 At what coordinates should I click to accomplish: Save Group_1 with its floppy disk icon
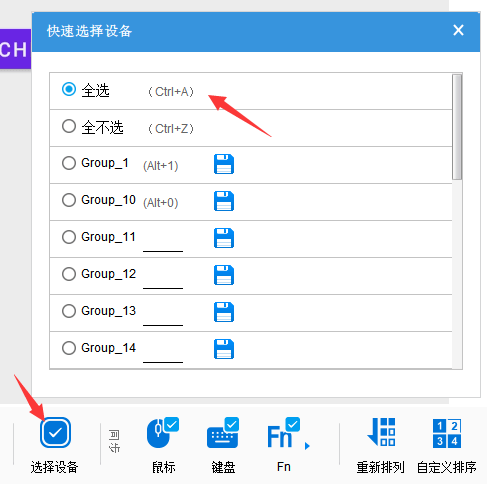[x=224, y=164]
